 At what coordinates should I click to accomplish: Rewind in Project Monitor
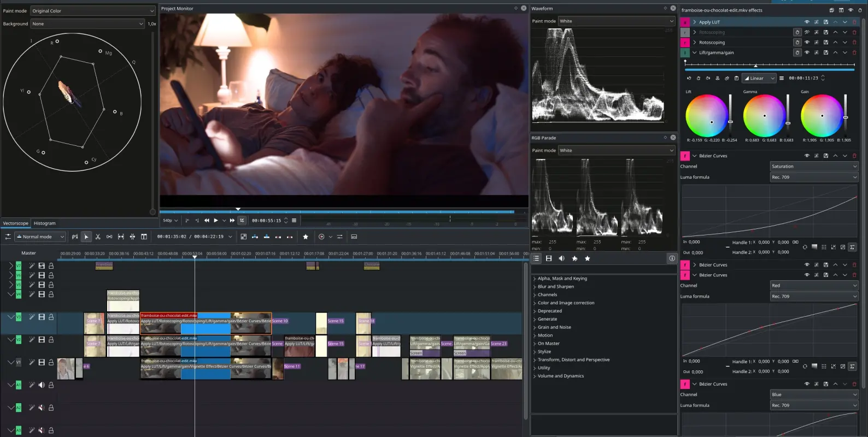pyautogui.click(x=207, y=221)
